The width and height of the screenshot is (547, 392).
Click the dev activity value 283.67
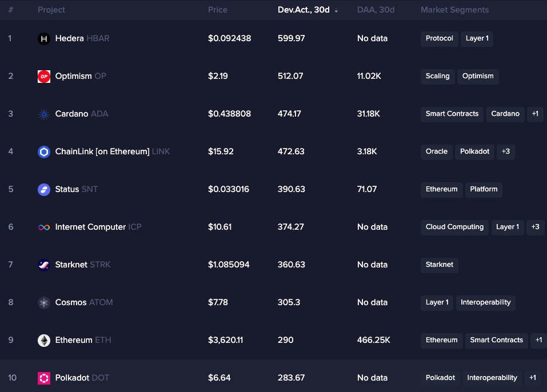click(x=292, y=378)
